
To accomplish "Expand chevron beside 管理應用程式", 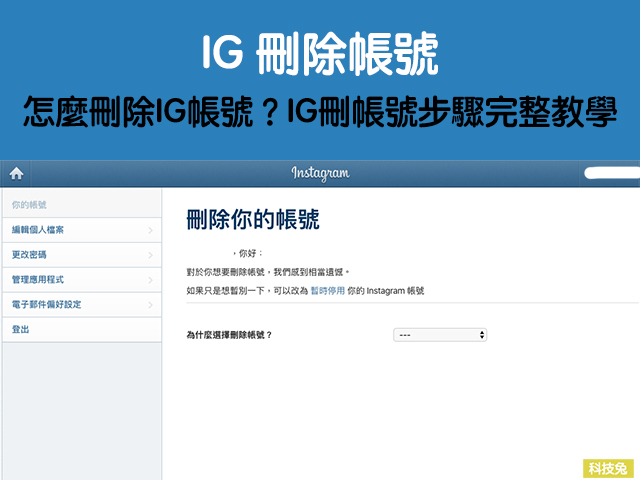I will pyautogui.click(x=150, y=280).
